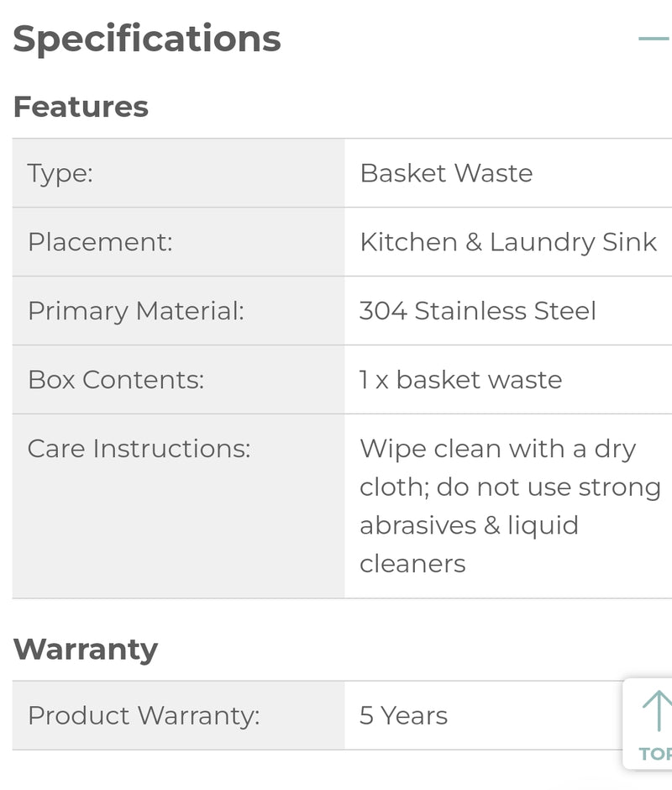This screenshot has width=672, height=790.
Task: Select the Warranty subheading
Action: tap(86, 649)
